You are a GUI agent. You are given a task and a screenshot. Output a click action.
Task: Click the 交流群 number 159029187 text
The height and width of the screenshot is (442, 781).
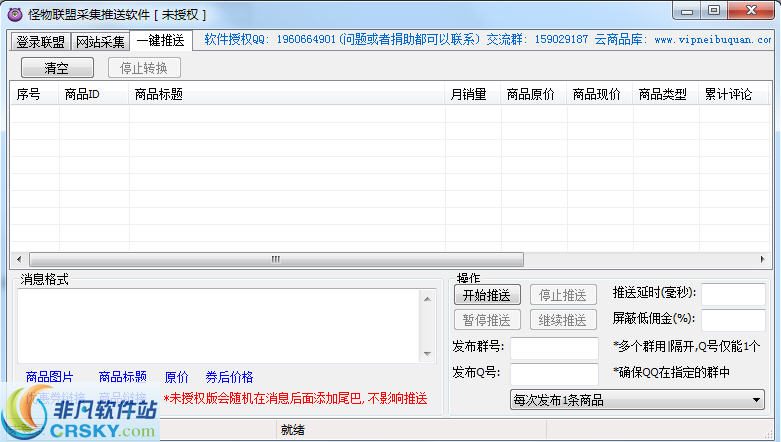pos(561,39)
